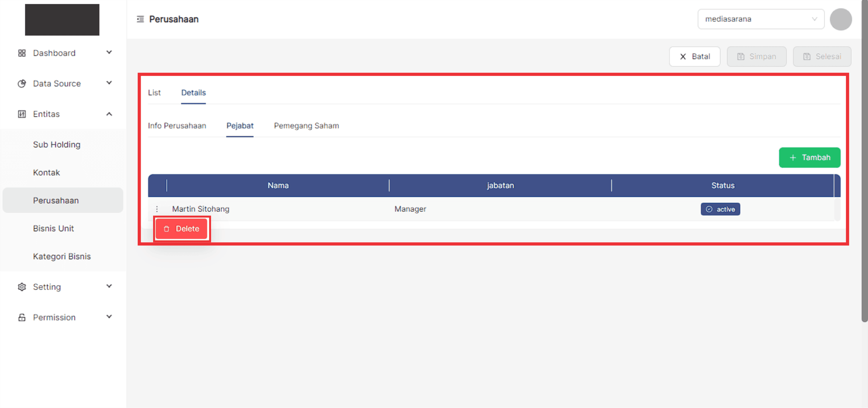
Task: Switch to the List tab
Action: 154,93
